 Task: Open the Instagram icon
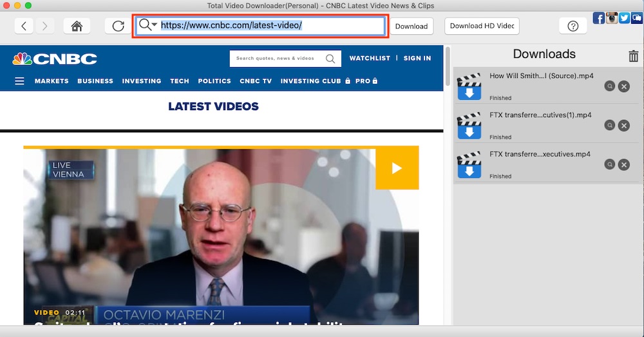[612, 18]
